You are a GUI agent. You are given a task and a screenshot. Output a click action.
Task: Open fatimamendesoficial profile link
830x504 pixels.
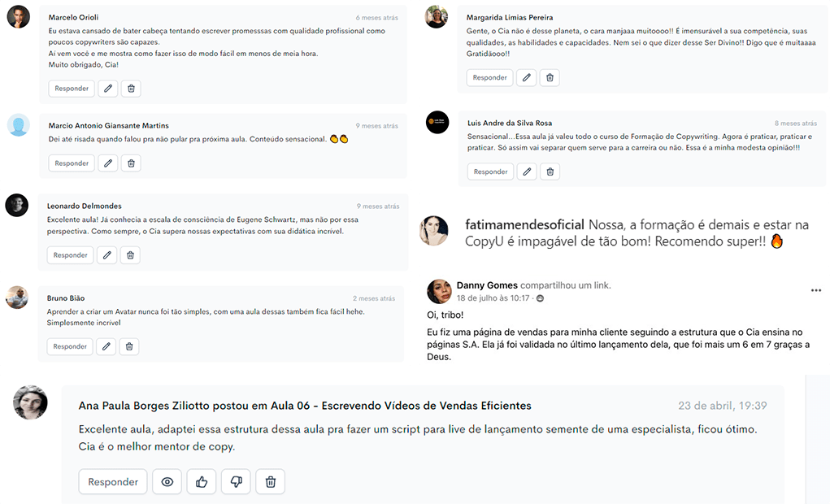coord(524,224)
